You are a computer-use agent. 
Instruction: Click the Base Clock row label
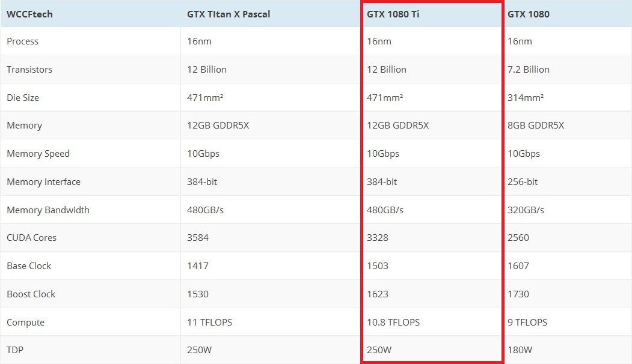pyautogui.click(x=29, y=265)
